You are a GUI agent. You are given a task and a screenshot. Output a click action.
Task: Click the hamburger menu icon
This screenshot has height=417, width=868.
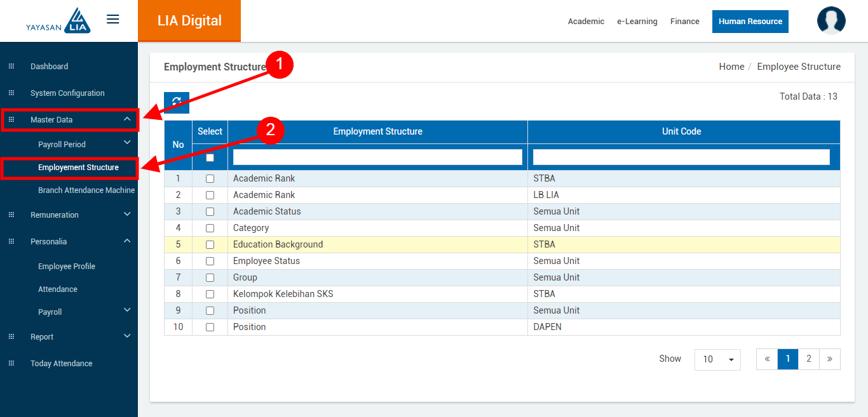coord(113,19)
